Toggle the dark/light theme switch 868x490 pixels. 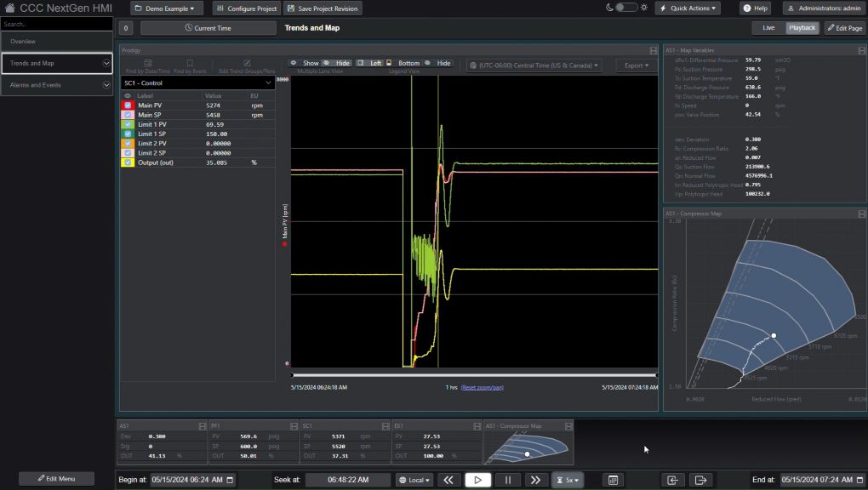[x=625, y=8]
